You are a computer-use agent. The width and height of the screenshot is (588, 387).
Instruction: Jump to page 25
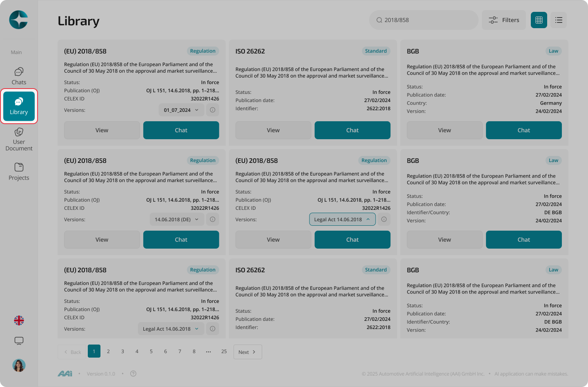pyautogui.click(x=224, y=351)
